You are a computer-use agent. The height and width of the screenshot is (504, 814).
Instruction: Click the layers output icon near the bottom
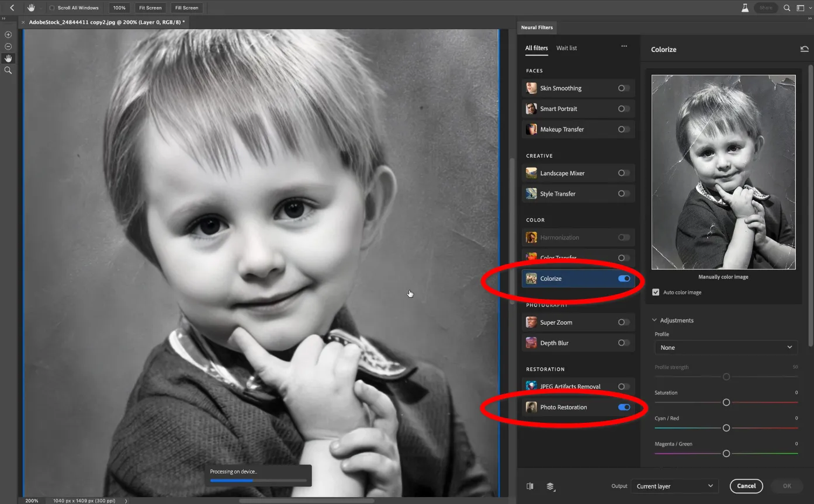(549, 486)
